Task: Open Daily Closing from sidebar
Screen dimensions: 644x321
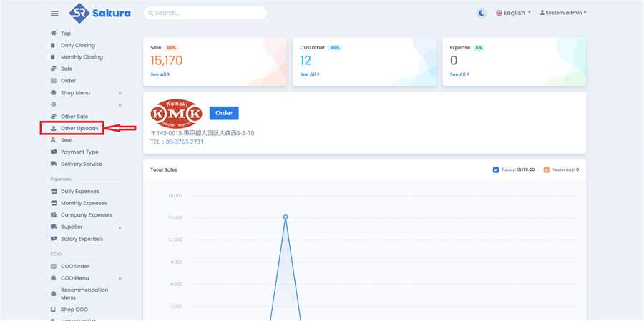Action: tap(77, 45)
